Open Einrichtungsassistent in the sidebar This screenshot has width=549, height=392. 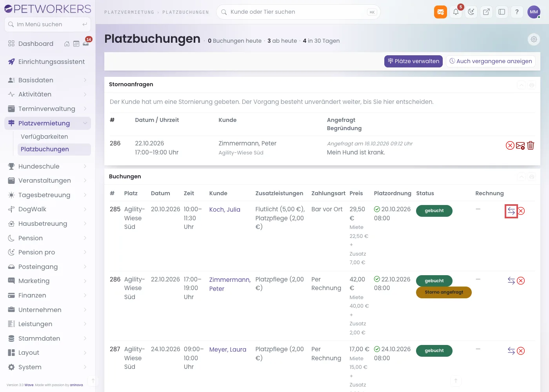coord(47,62)
